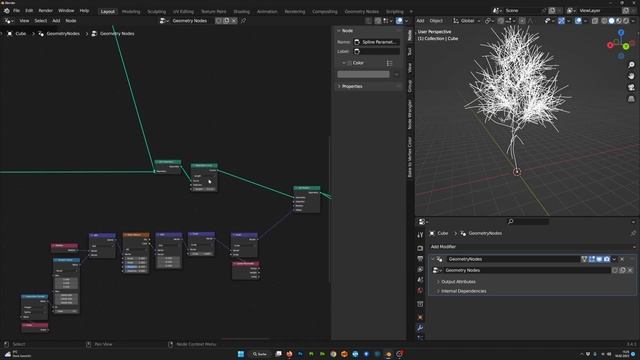Open node tree browse dropdown in header
Viewport: 640px width, 360px height.
(164, 20)
